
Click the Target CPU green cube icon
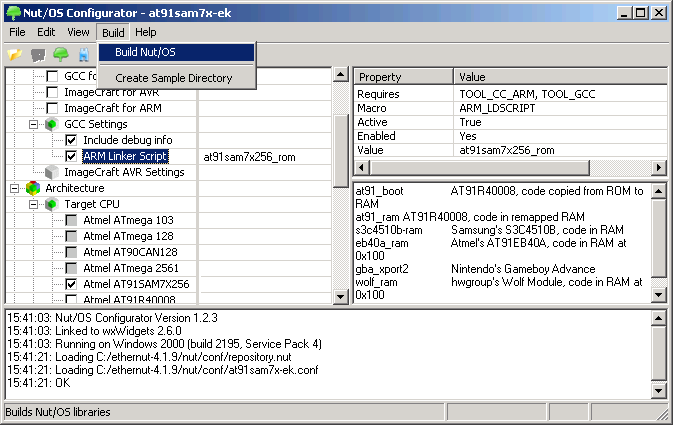[52, 204]
